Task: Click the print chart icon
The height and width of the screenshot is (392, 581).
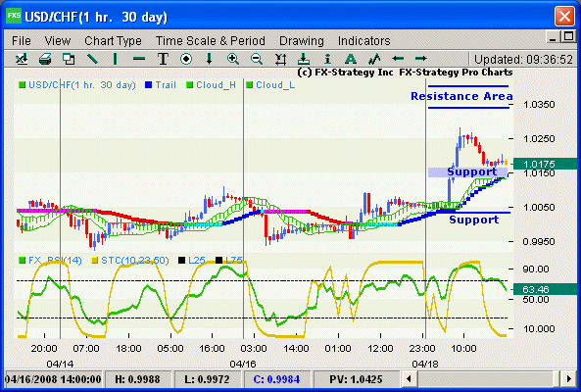Action: [45, 59]
